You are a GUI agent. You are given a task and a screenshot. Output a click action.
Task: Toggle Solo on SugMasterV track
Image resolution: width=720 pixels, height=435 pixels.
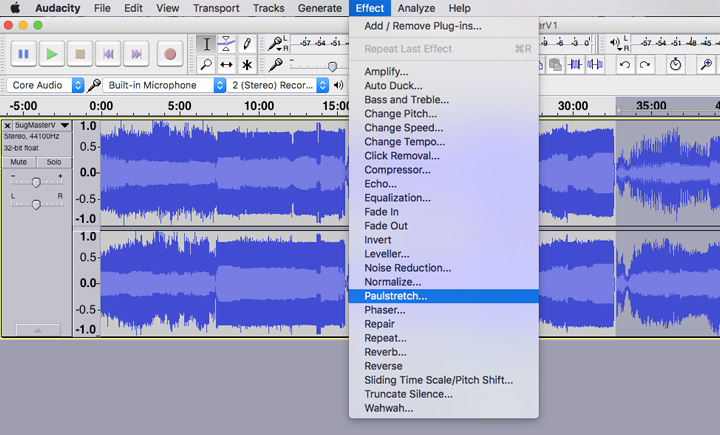(54, 162)
